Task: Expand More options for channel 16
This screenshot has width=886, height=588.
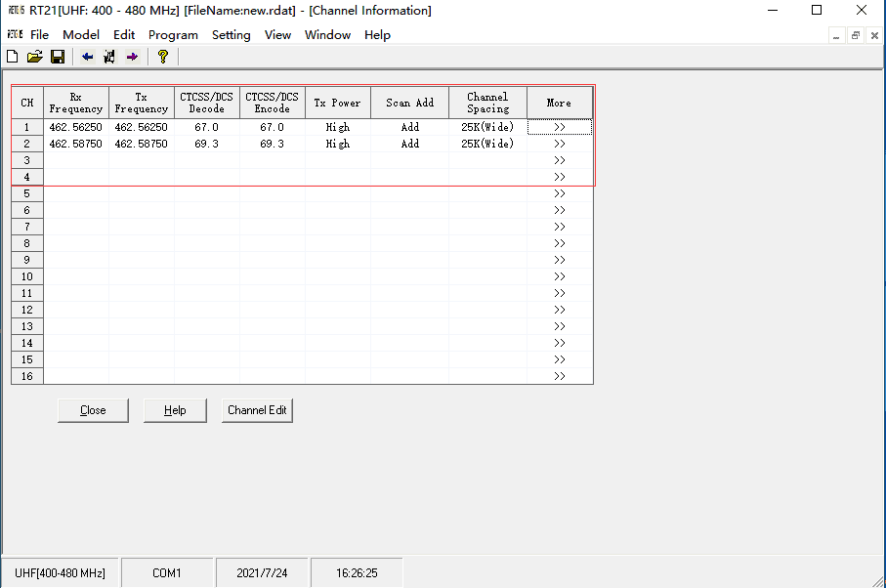Action: pos(560,376)
